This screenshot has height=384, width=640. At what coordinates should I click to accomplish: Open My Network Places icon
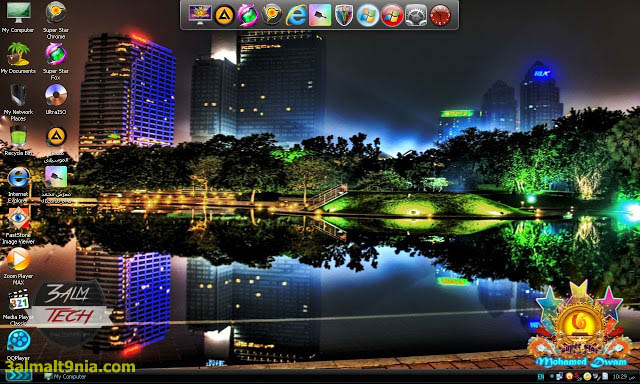[x=18, y=102]
